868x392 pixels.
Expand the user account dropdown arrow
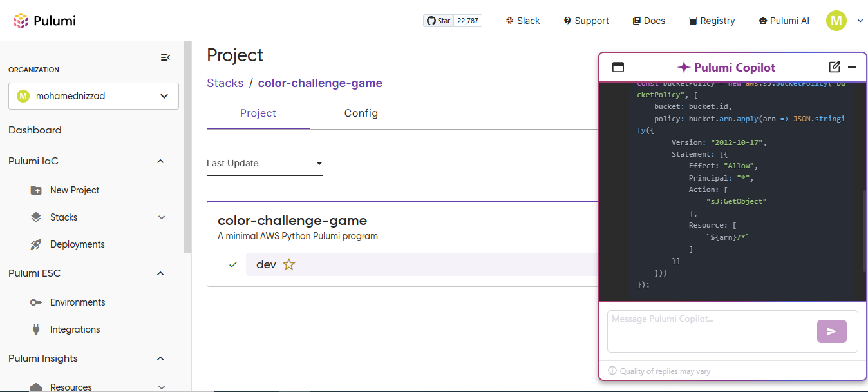(860, 21)
